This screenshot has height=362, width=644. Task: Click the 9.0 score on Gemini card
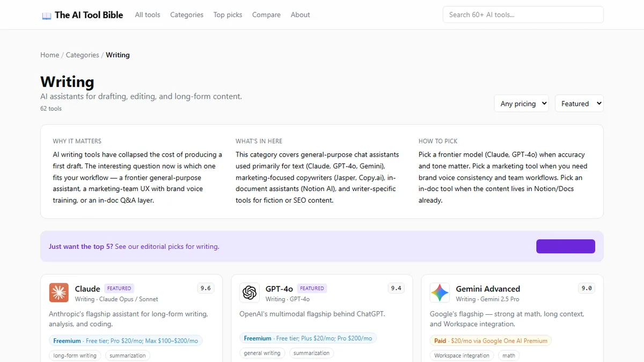(x=587, y=288)
